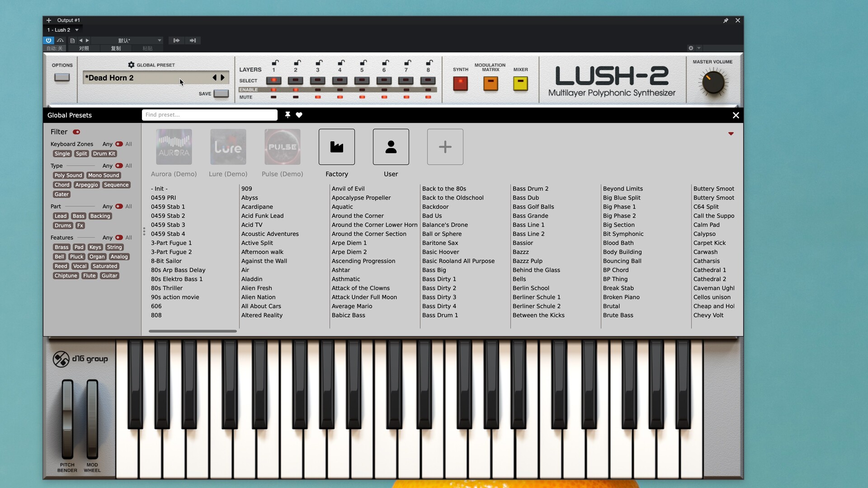The width and height of the screenshot is (868, 488).
Task: Click the preset list horizontal scrollbar
Action: (193, 331)
